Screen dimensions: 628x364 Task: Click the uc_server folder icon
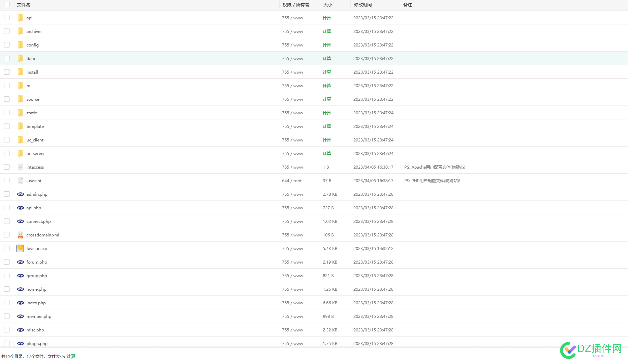coord(20,153)
